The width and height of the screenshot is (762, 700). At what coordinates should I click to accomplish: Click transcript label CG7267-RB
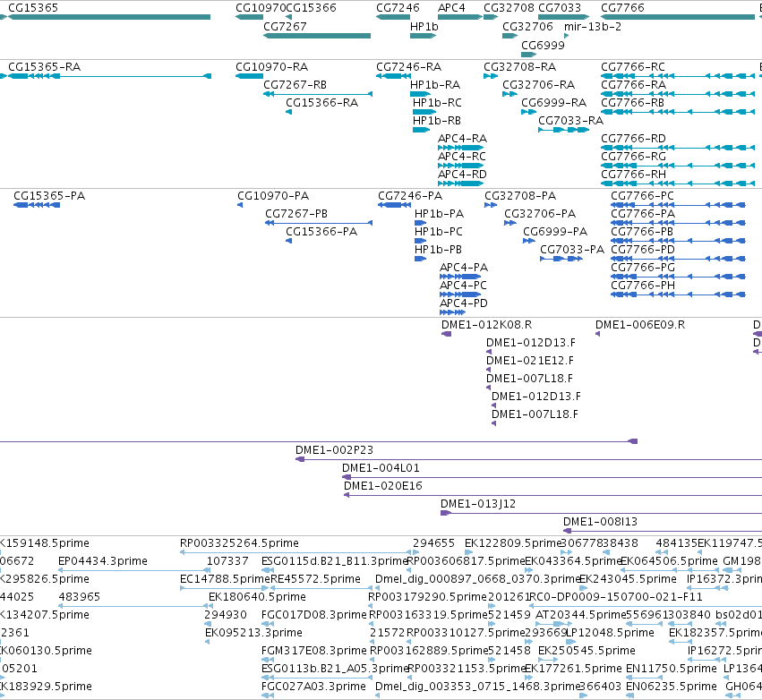pyautogui.click(x=295, y=85)
